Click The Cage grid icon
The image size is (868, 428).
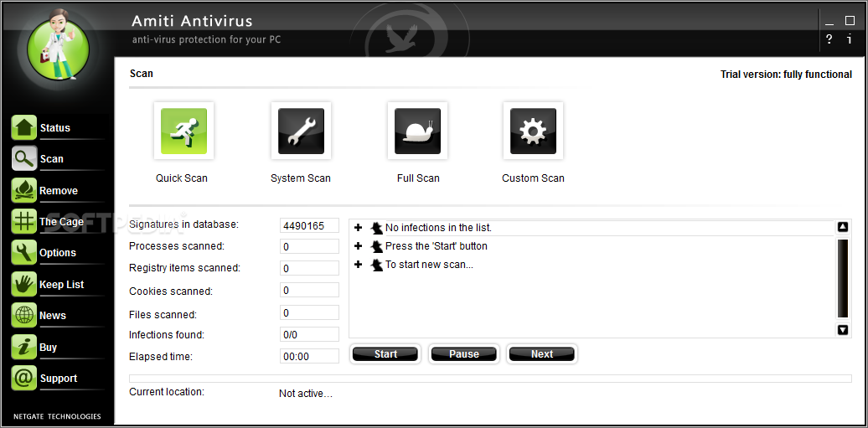pyautogui.click(x=23, y=221)
